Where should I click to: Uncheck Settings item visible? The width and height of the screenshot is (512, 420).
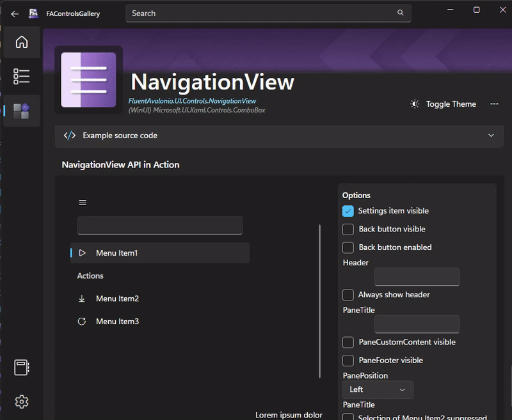[x=348, y=210]
